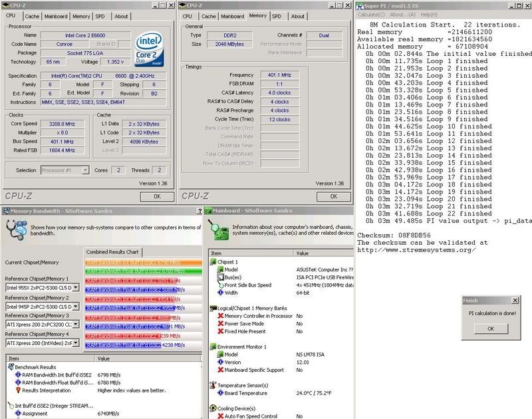
Task: Click the Board Temperature row icon
Action: click(x=220, y=393)
